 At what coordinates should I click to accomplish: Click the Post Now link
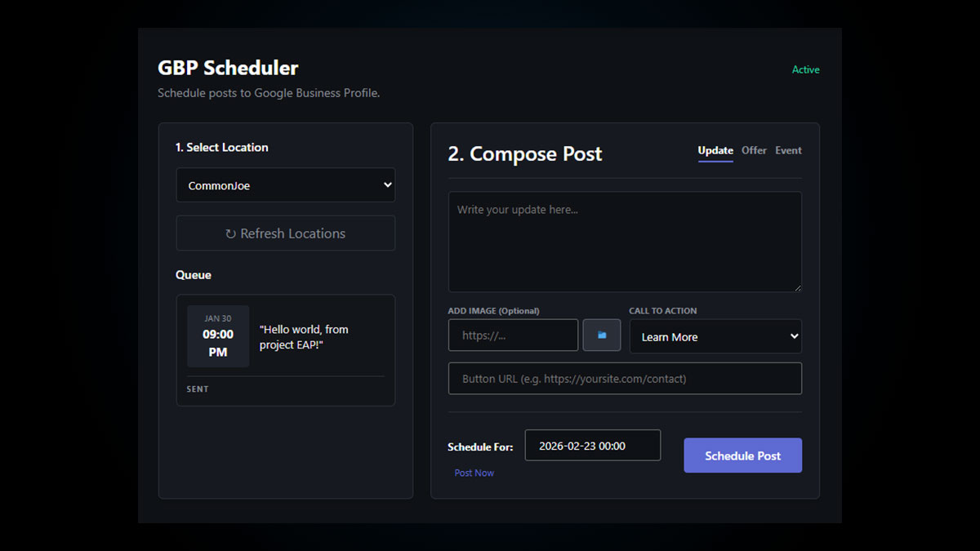(x=474, y=473)
